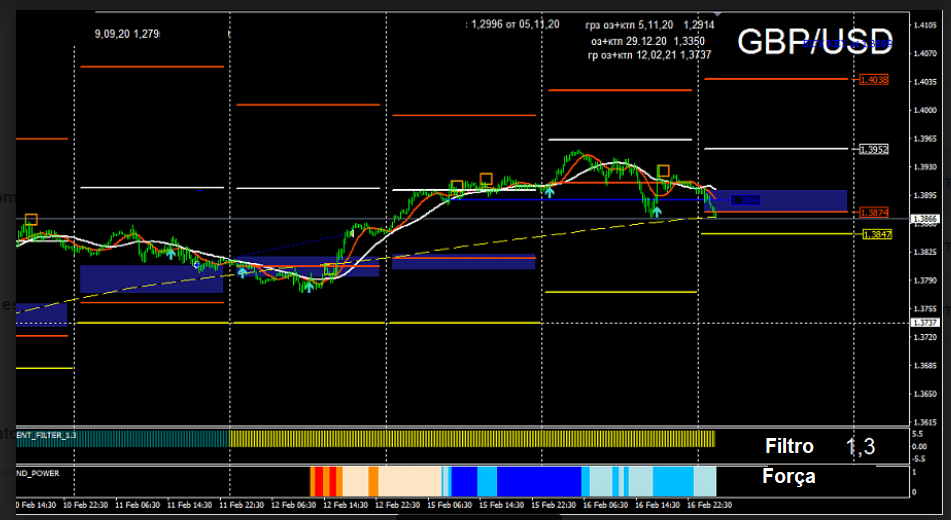Click the 'оз+ктп 29.12.20 1,3350' annotation
Image resolution: width=951 pixels, height=520 pixels.
(x=648, y=41)
